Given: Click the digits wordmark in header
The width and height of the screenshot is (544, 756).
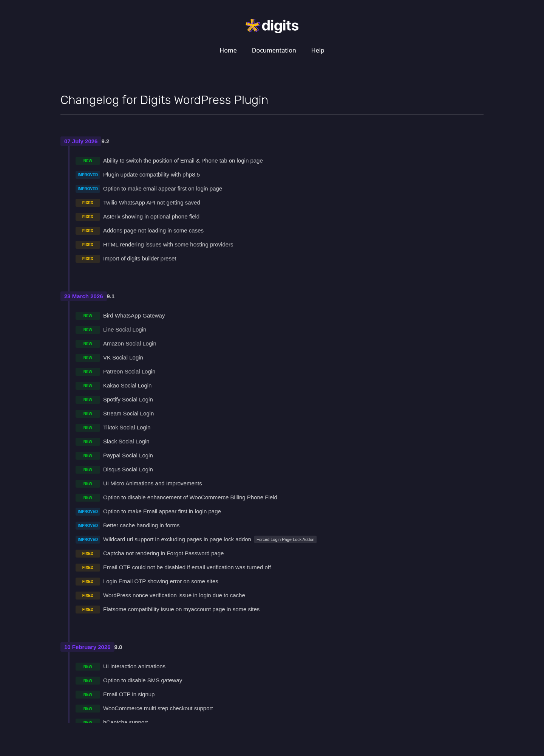Looking at the screenshot, I should 280,26.
